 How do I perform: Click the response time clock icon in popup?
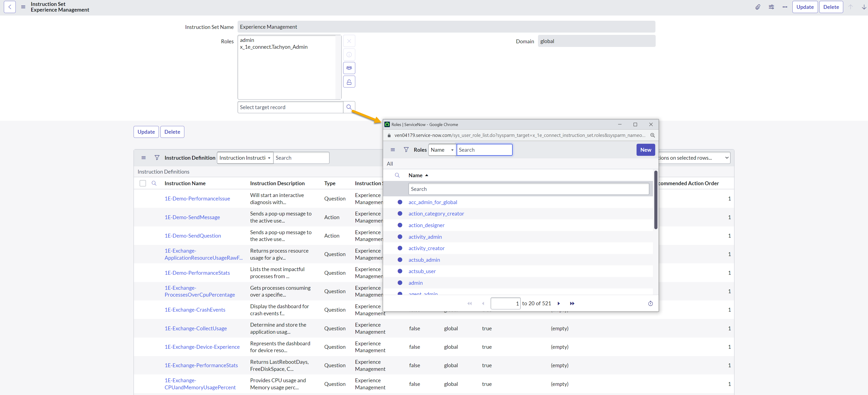click(650, 304)
